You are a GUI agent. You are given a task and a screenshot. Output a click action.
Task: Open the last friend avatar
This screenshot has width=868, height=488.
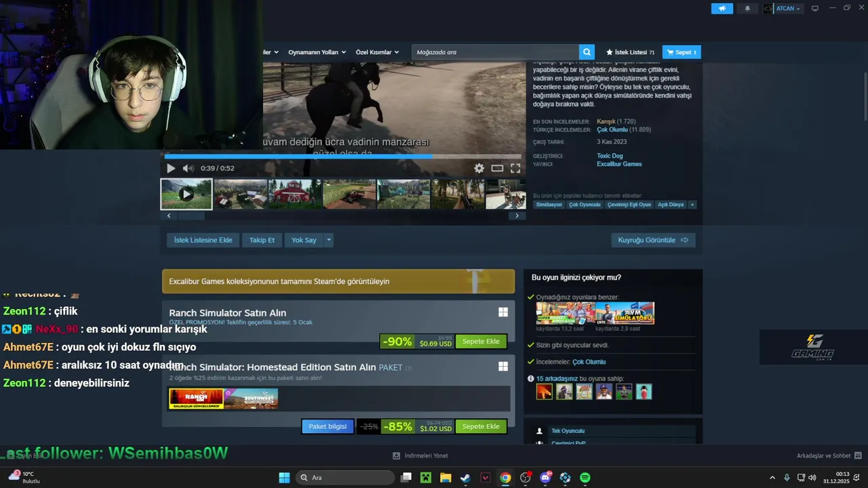click(644, 392)
